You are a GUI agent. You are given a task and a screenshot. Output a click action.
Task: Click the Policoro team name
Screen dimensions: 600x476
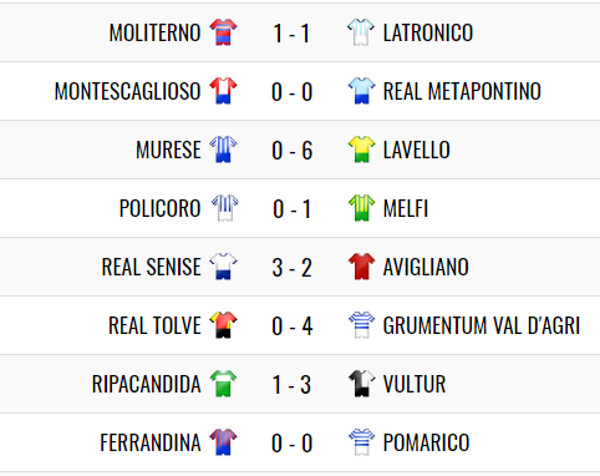(160, 208)
